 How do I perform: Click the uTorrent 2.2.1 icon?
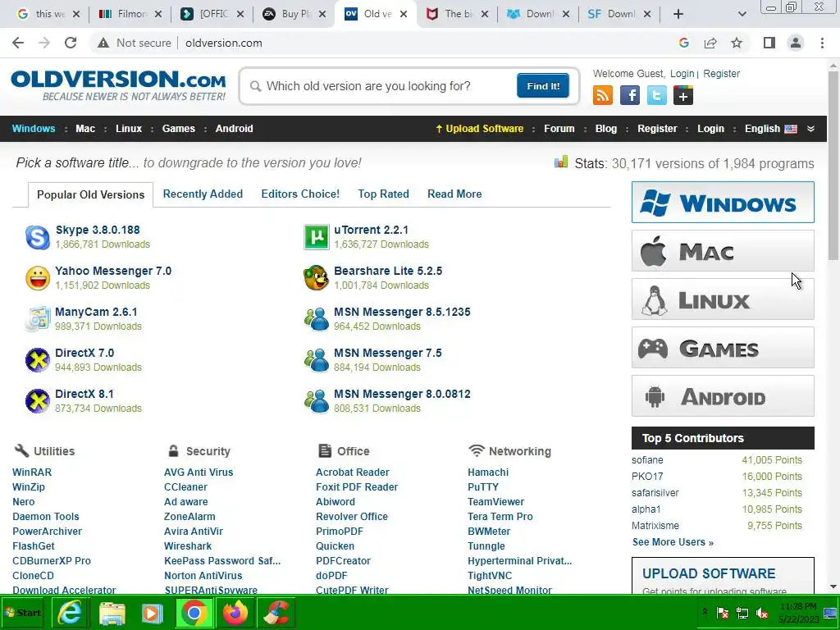coord(317,237)
